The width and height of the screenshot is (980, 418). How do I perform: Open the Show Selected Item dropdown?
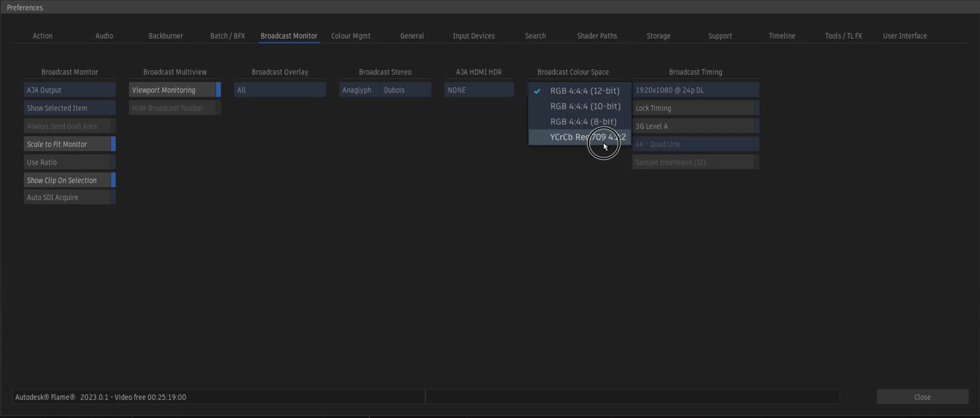pos(69,108)
